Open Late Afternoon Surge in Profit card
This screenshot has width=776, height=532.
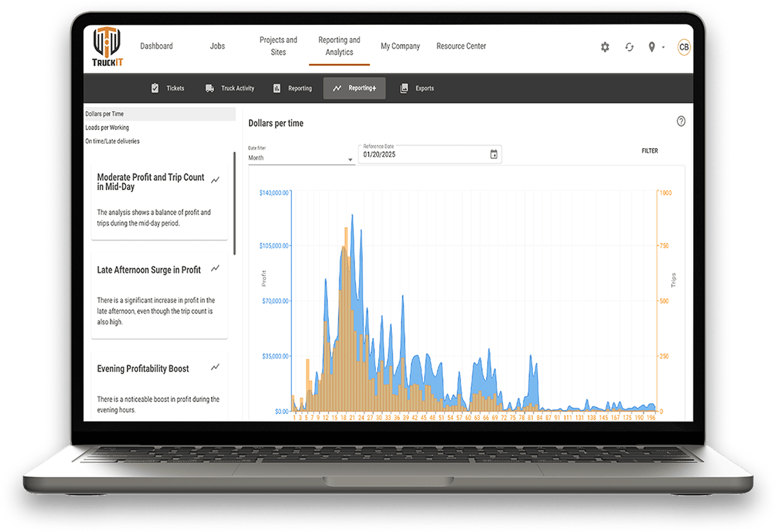click(x=160, y=295)
